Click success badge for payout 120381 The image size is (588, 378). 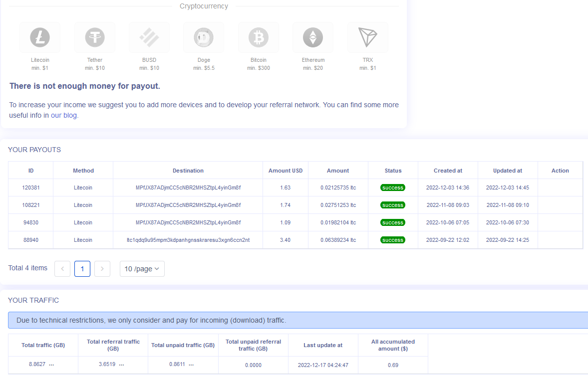(393, 188)
